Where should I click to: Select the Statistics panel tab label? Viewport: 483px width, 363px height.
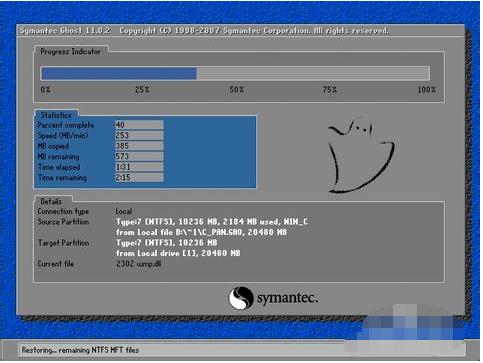click(x=56, y=115)
